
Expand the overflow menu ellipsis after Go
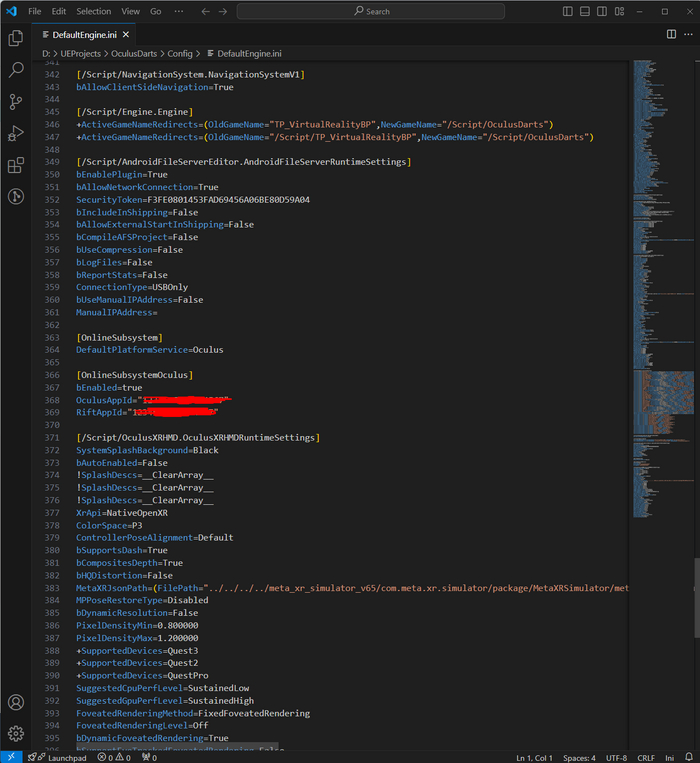pyautogui.click(x=179, y=11)
